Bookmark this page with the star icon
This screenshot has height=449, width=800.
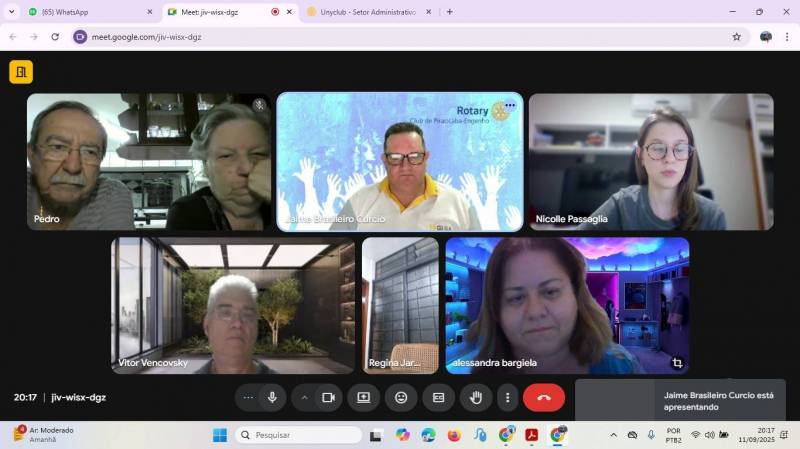[737, 37]
